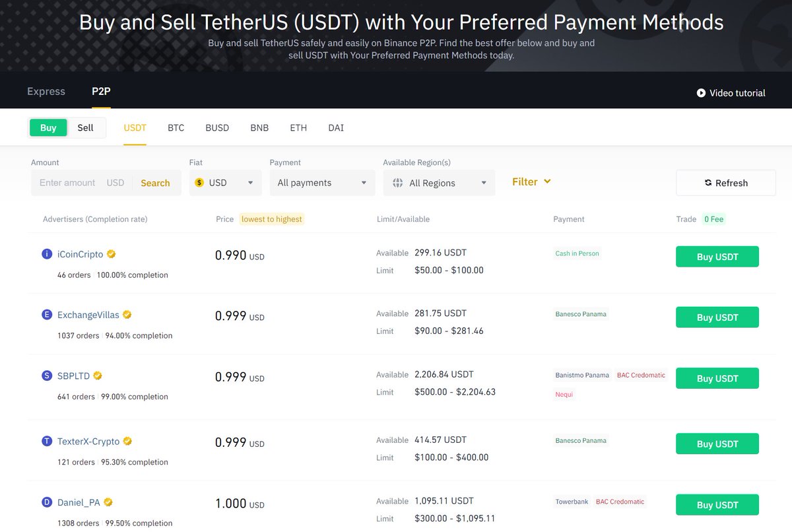Click SBPLTD verified badge icon
The image size is (792, 532).
[98, 376]
